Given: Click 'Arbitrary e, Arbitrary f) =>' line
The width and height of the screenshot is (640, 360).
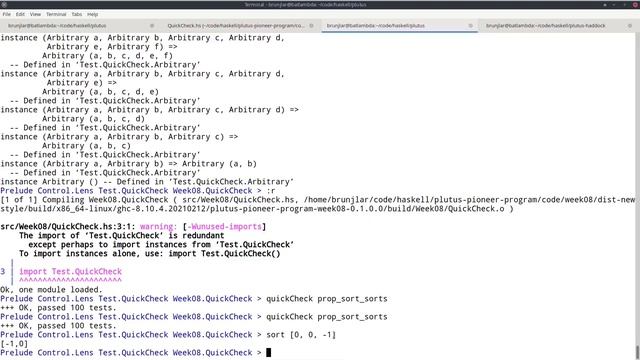Looking at the screenshot, I should pos(112,47).
